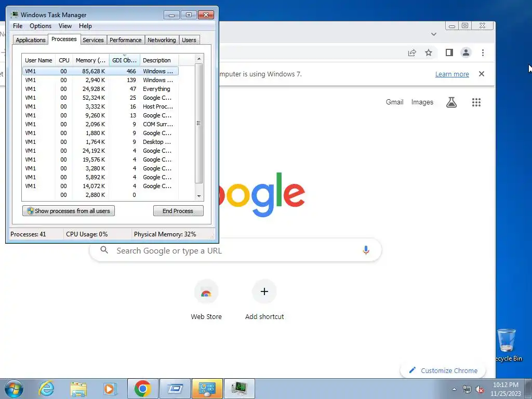The height and width of the screenshot is (399, 532).
Task: Open the Search Labs flask icon
Action: 451,102
